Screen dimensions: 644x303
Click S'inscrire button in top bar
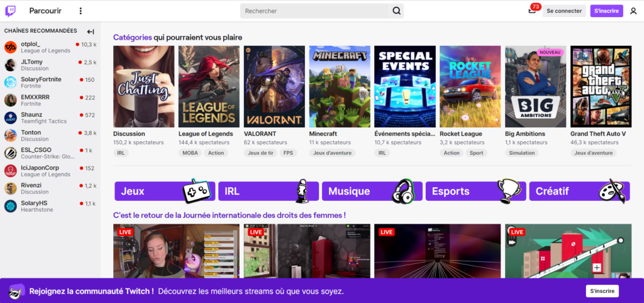pyautogui.click(x=607, y=11)
